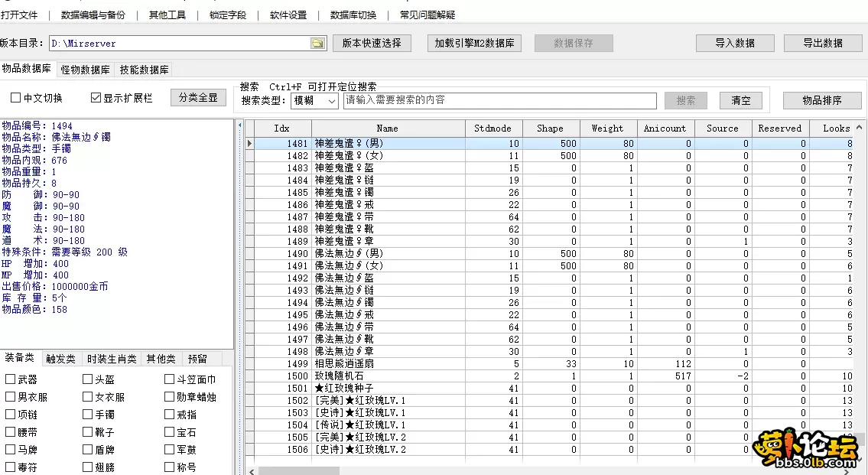Check the 武器 category filter
The image size is (868, 475).
pyautogui.click(x=9, y=378)
